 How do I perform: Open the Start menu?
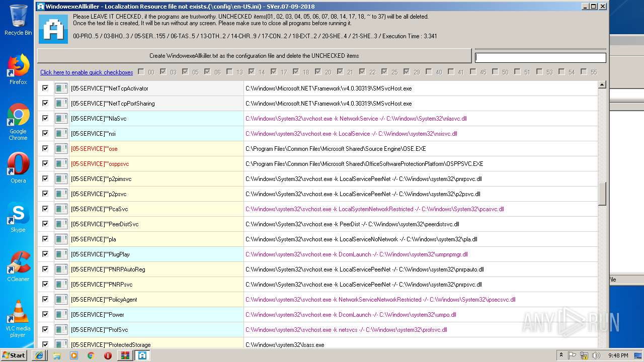point(14,355)
